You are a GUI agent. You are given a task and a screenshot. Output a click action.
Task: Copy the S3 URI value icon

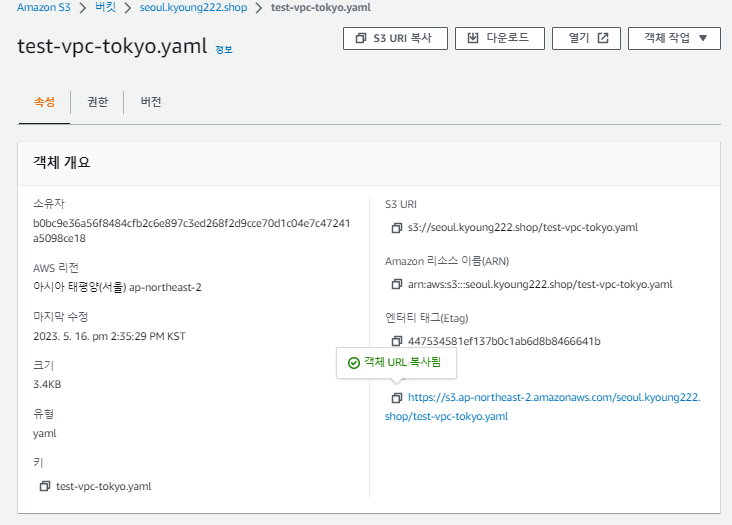click(396, 228)
